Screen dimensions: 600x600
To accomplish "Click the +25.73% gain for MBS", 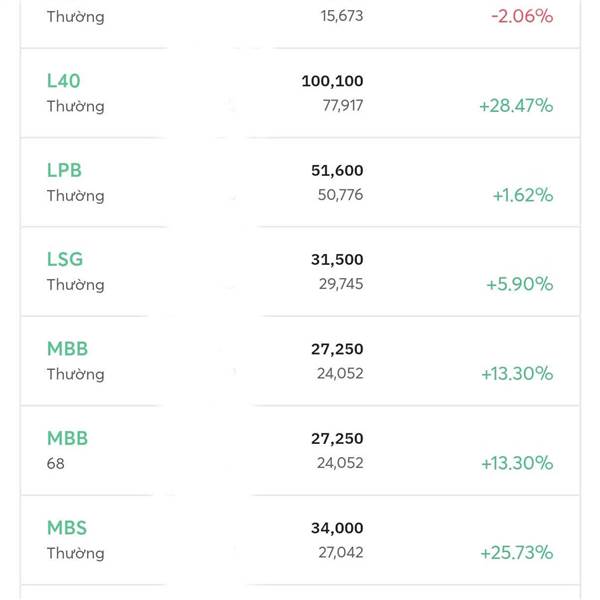I will 517,553.
